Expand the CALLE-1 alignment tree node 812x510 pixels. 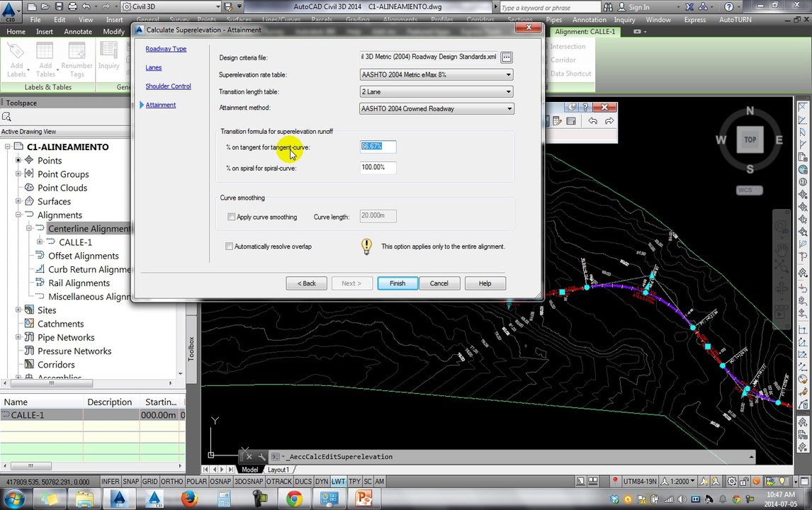click(40, 242)
